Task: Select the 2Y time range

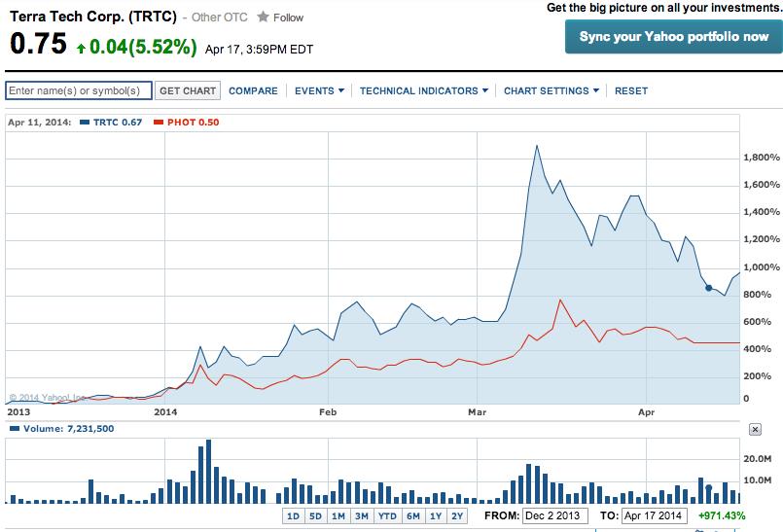Action: 457,516
